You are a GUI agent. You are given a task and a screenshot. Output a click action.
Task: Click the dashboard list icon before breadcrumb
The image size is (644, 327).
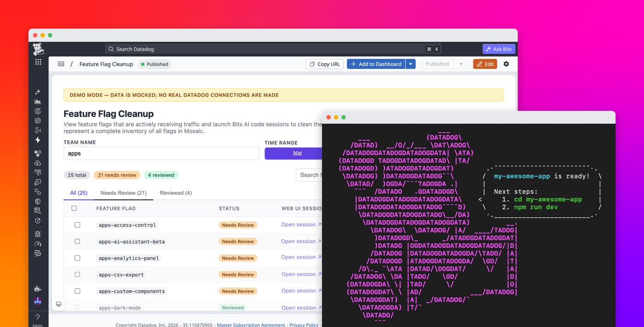(61, 64)
